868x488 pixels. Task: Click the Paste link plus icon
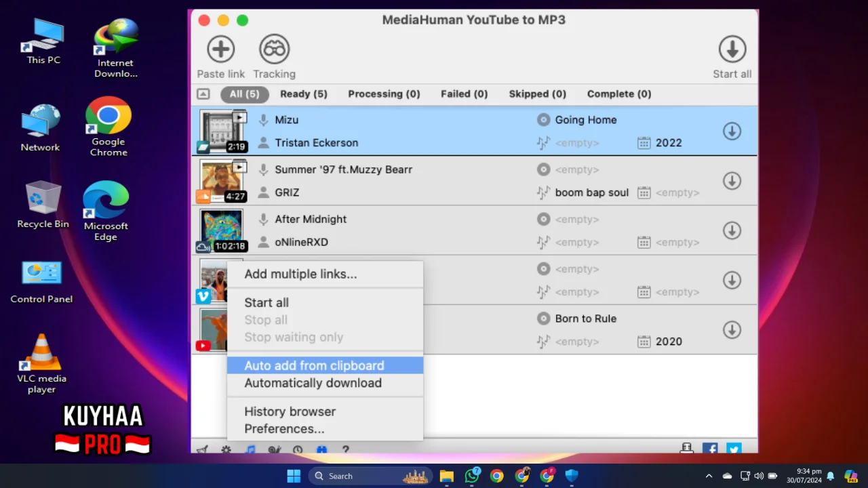click(x=220, y=49)
